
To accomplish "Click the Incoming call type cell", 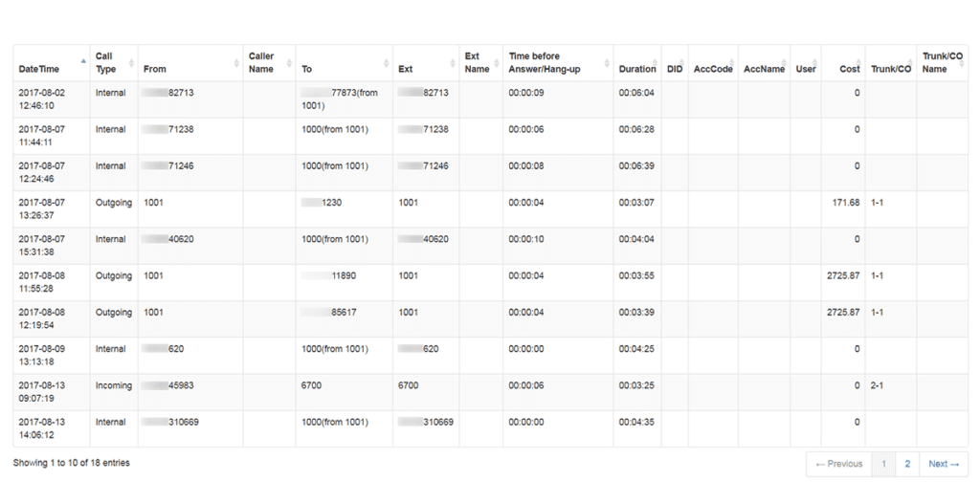I will (113, 385).
